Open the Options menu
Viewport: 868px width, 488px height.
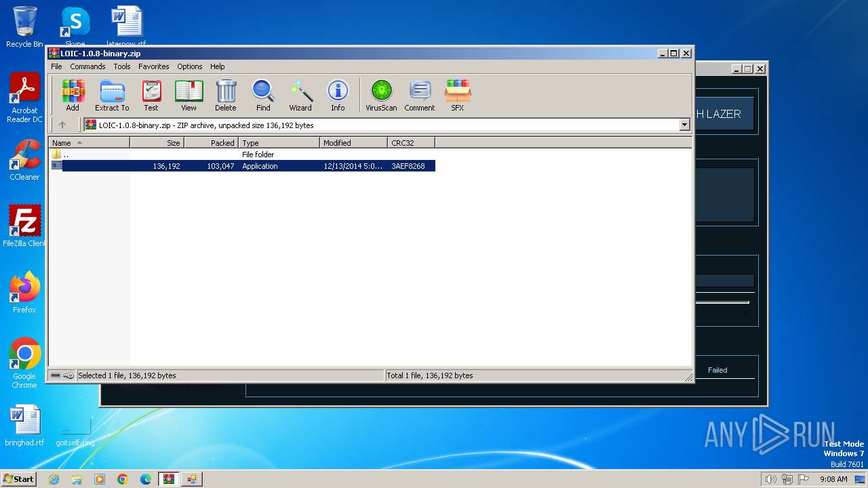190,66
